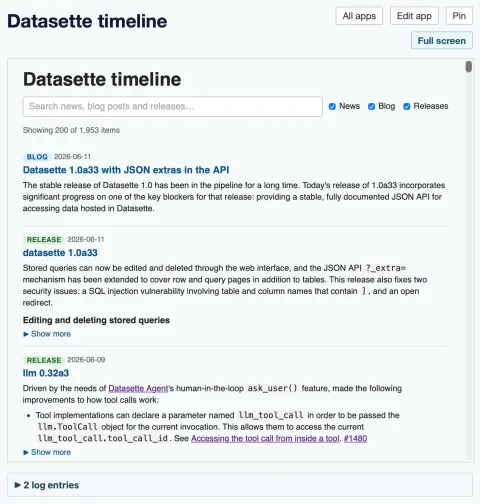The height and width of the screenshot is (504, 480).
Task: Click 'Showing 200 of 1,953 items' text
Action: 71,130
